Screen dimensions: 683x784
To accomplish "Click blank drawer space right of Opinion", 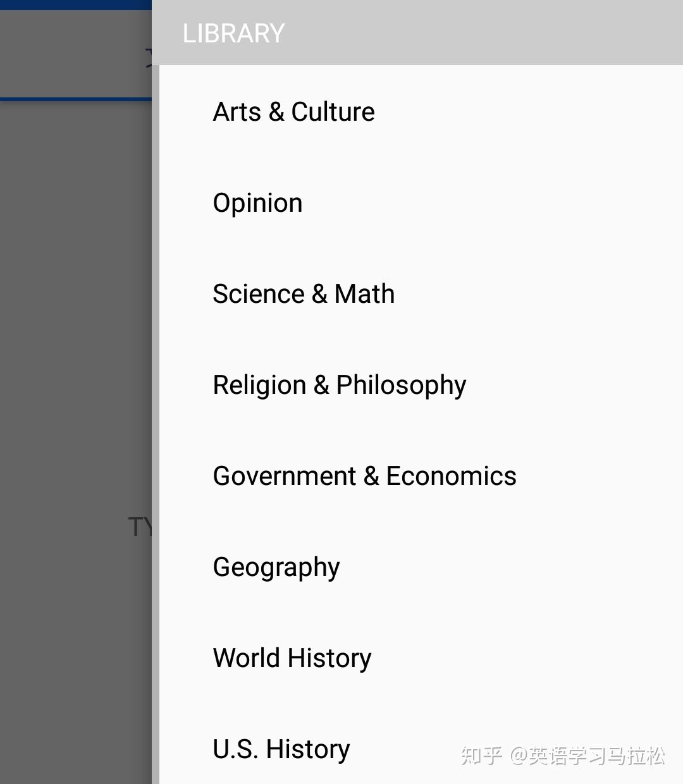I will point(493,203).
